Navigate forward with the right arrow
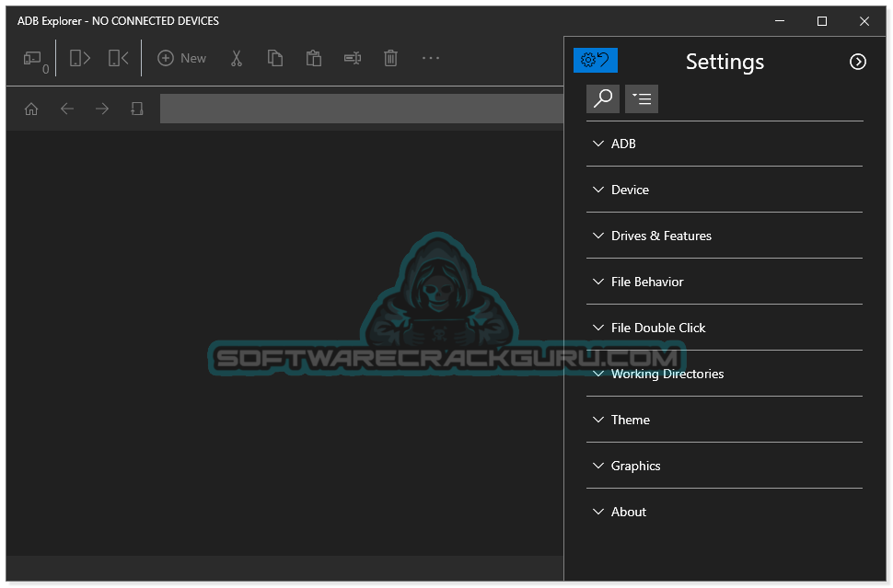Screen dimensions: 893x588 102,109
